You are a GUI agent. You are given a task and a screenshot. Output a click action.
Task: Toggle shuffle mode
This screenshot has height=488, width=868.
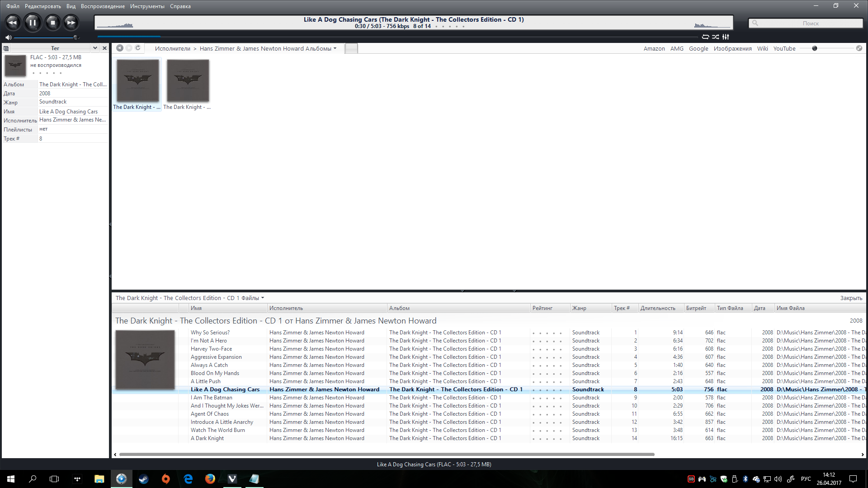[715, 37]
